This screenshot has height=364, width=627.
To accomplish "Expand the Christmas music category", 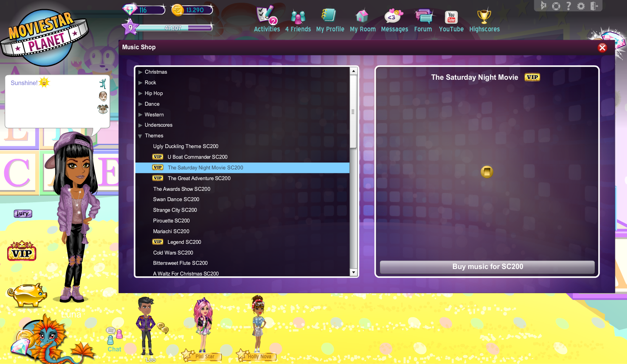I will [x=141, y=72].
